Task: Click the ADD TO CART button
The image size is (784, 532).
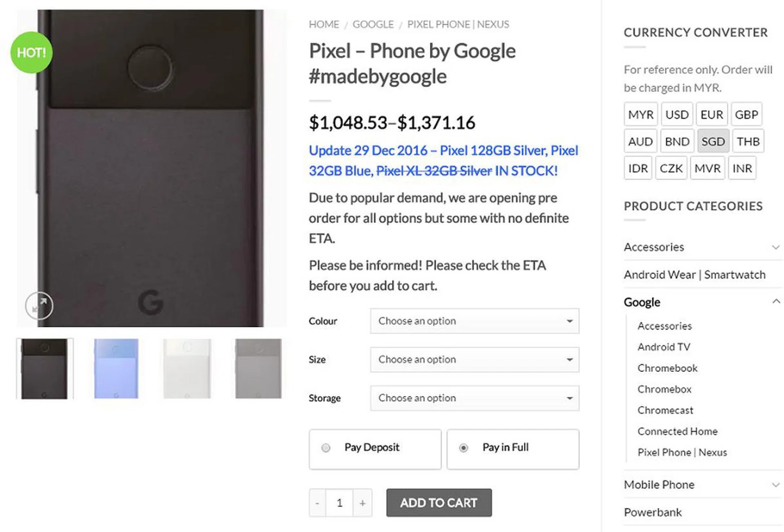Action: tap(439, 503)
